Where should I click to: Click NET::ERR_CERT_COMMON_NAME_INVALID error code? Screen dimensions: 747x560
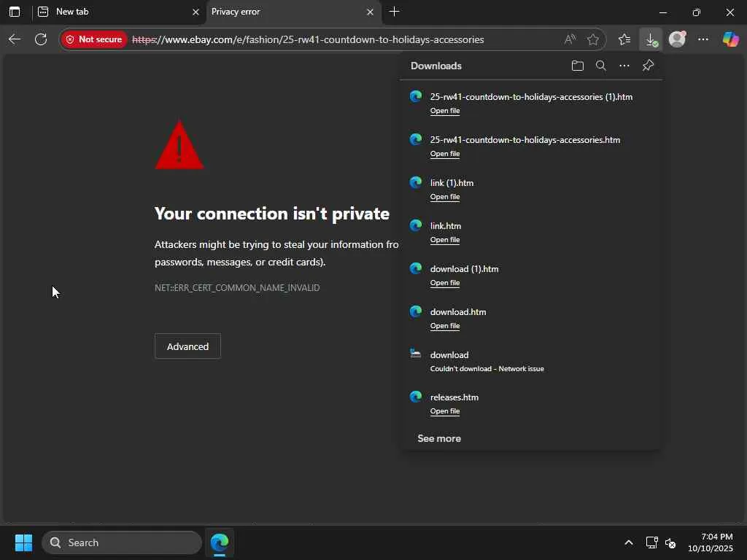(x=237, y=287)
